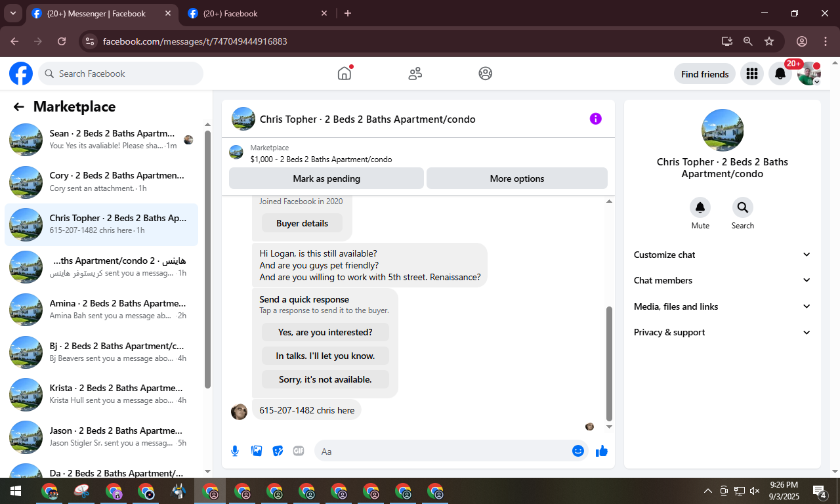The height and width of the screenshot is (504, 840).
Task: Click Mark as pending
Action: click(x=326, y=178)
